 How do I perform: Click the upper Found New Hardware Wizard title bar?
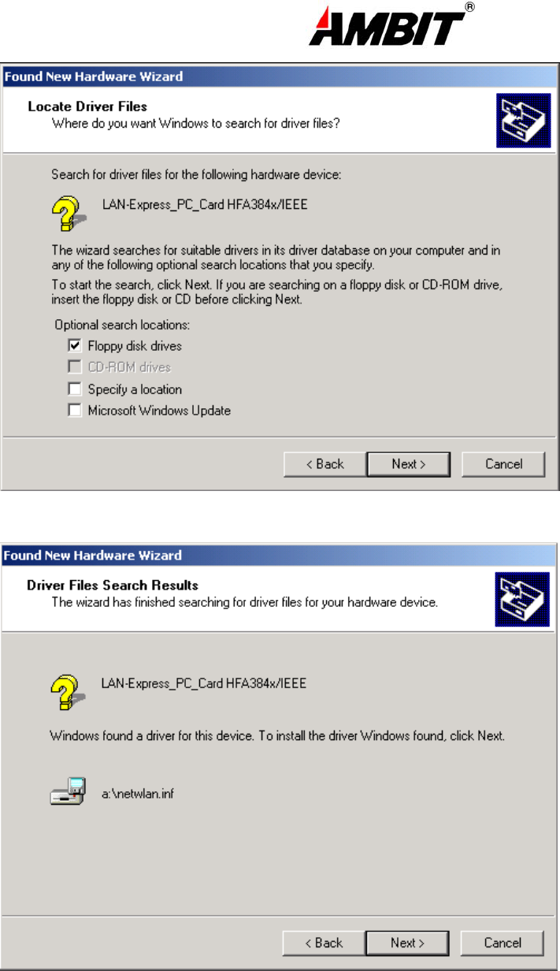pos(280,76)
